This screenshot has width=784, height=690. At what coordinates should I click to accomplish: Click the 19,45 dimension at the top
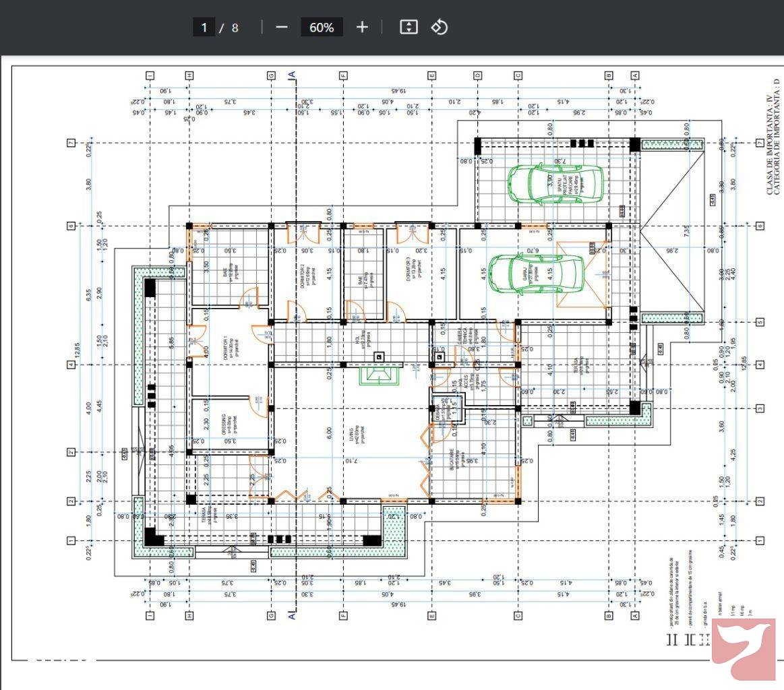click(x=398, y=91)
